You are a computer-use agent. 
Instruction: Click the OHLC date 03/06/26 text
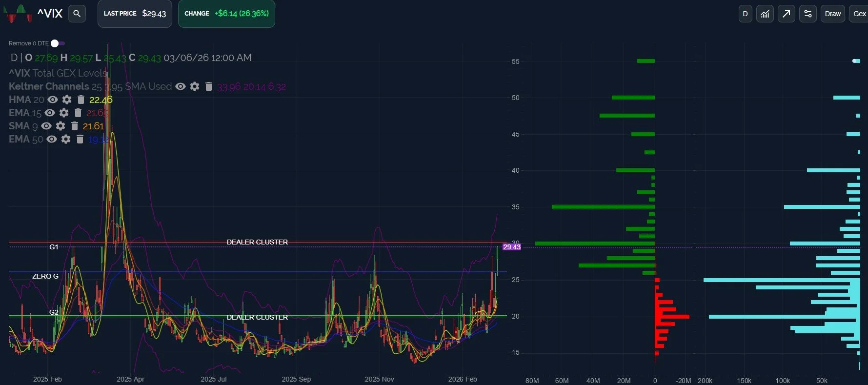tap(207, 58)
